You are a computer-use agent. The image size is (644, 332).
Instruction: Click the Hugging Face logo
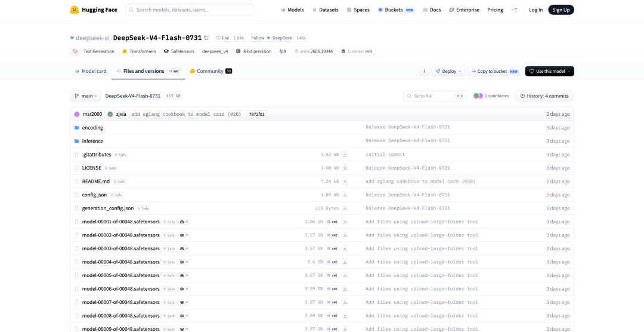point(94,10)
